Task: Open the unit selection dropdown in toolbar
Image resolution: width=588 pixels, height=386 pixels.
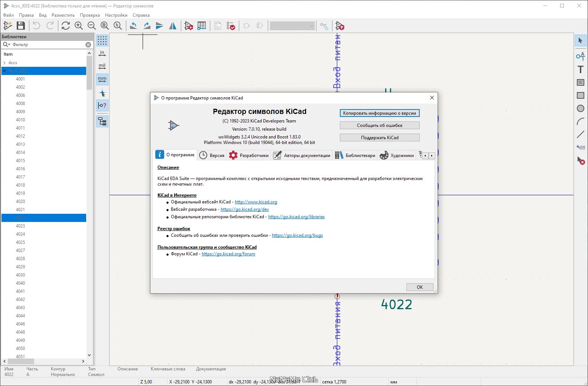Action: coord(292,26)
